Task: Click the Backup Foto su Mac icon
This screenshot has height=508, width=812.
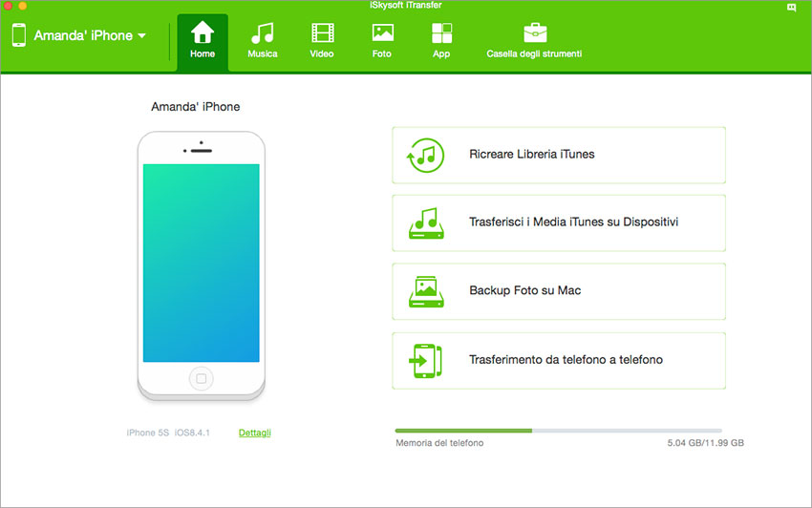Action: [426, 291]
